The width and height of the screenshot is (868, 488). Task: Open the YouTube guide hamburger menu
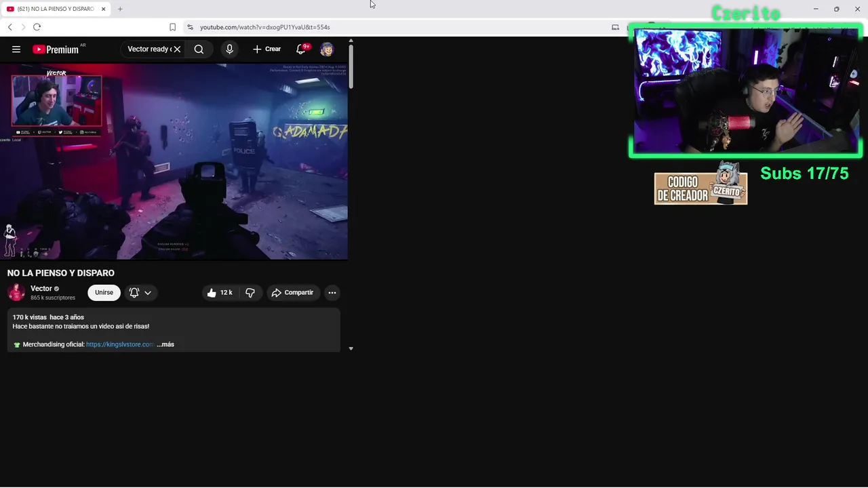pos(16,49)
